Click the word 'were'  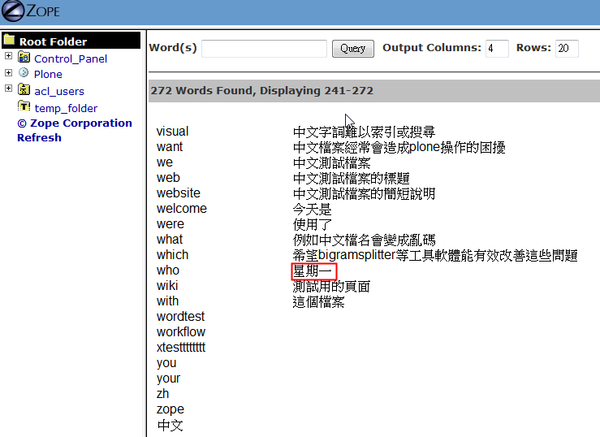[170, 224]
